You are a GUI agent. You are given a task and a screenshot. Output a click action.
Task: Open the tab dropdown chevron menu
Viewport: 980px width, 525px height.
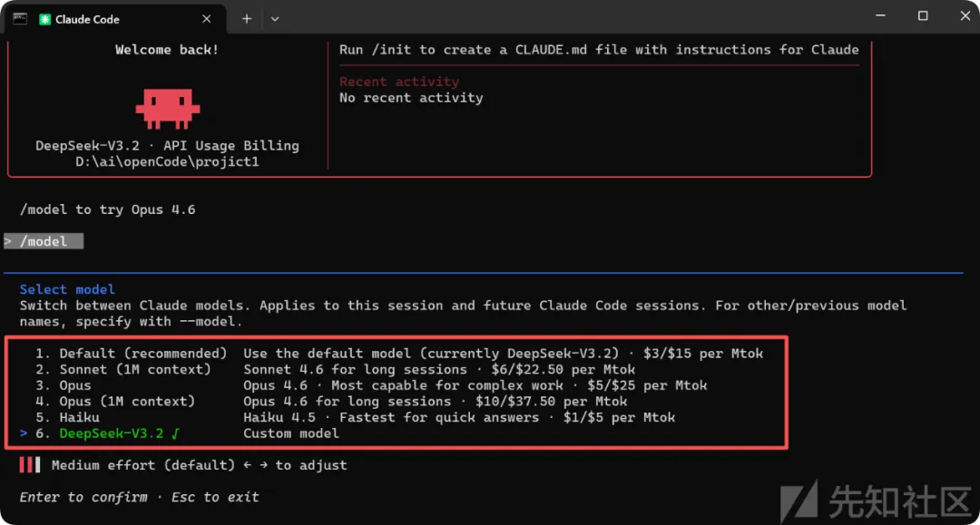[275, 19]
